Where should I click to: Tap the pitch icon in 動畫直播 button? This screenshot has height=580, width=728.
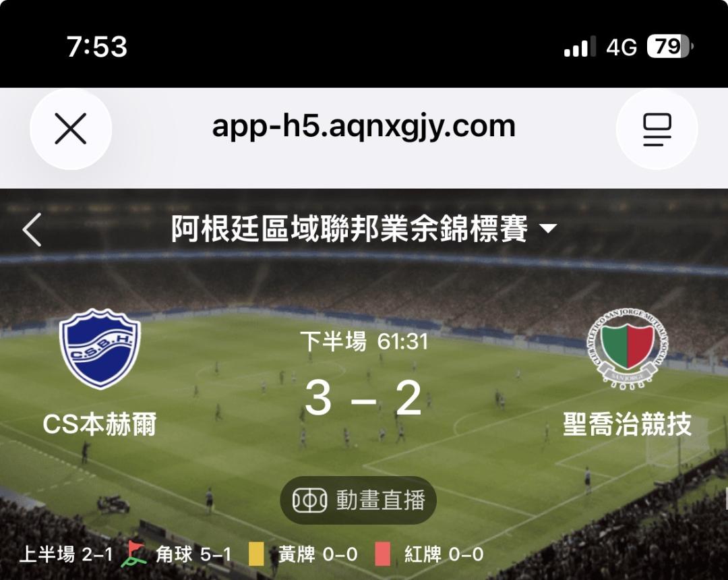coord(309,500)
